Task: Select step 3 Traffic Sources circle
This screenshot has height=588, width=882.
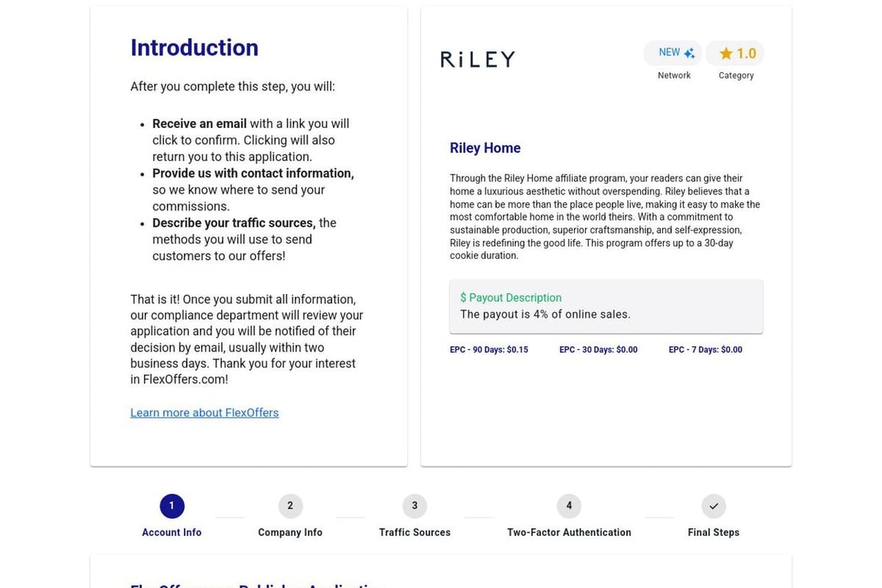Action: [414, 506]
